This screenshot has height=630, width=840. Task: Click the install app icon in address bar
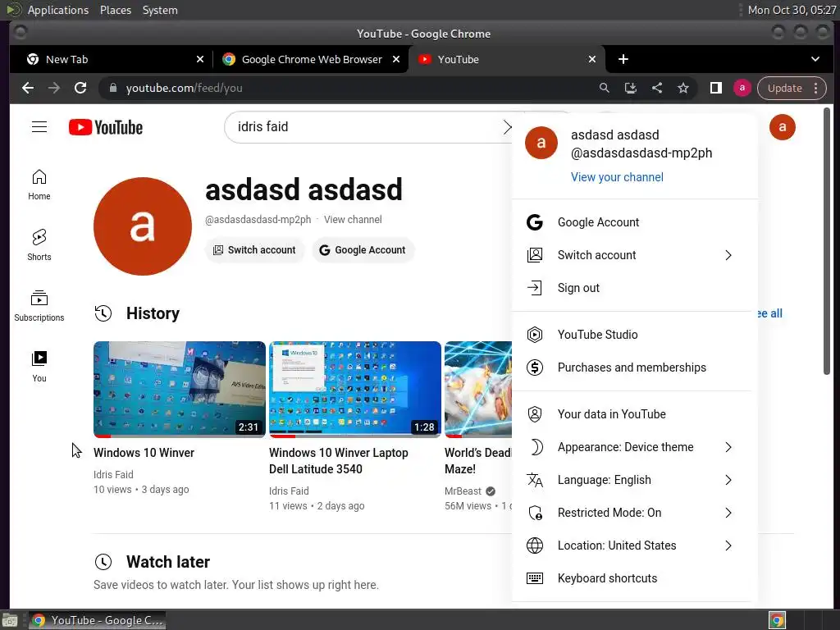click(631, 88)
